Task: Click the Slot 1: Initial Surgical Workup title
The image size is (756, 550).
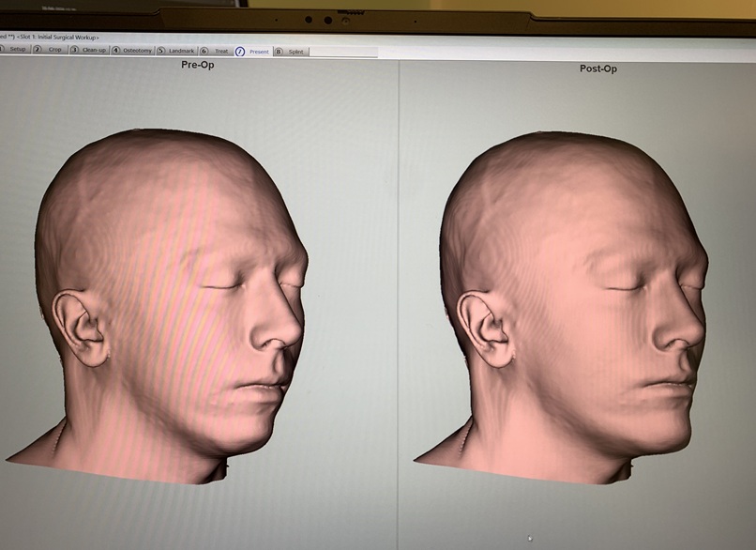Action: (x=58, y=38)
